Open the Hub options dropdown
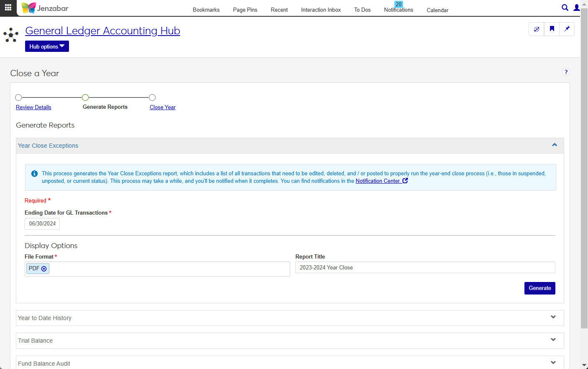The width and height of the screenshot is (588, 369). point(47,46)
